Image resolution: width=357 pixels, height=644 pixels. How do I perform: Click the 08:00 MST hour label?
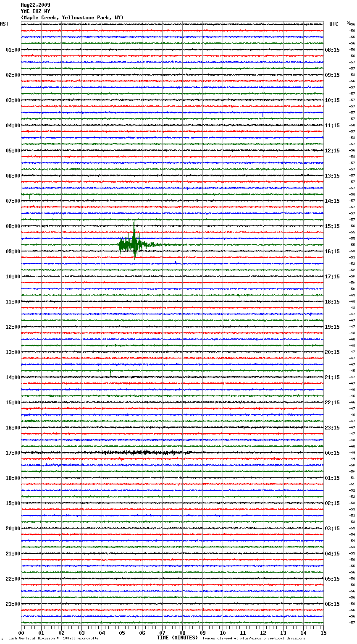13,226
